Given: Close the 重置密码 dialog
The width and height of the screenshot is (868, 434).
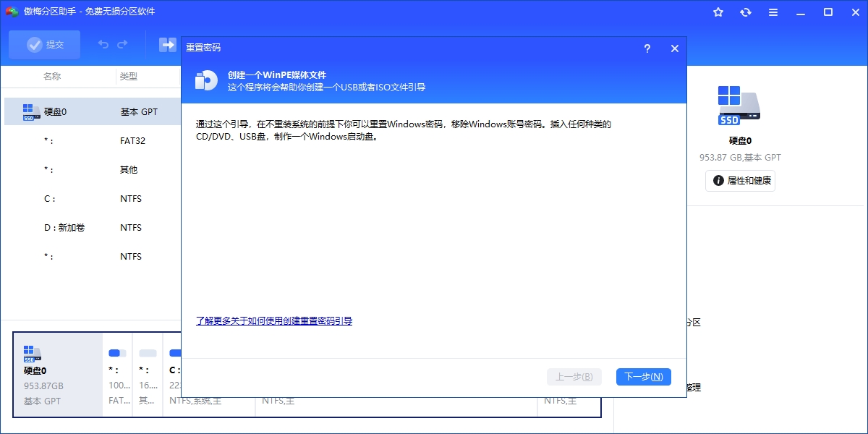Looking at the screenshot, I should pos(675,48).
